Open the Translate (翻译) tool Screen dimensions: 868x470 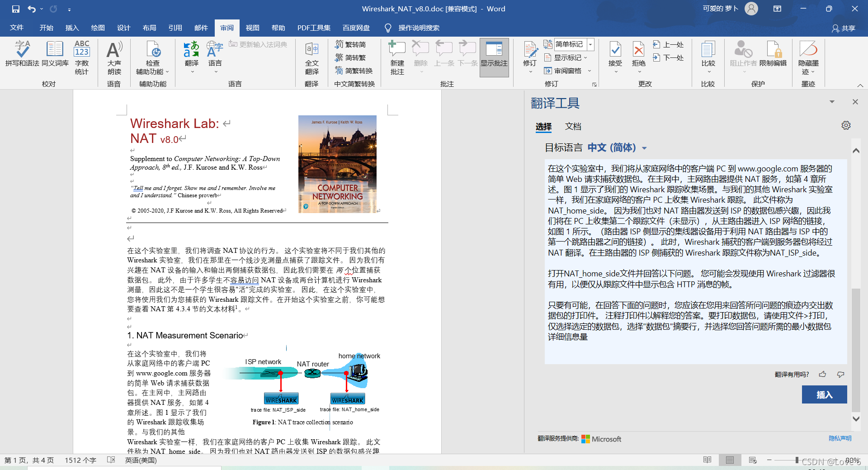[192, 58]
